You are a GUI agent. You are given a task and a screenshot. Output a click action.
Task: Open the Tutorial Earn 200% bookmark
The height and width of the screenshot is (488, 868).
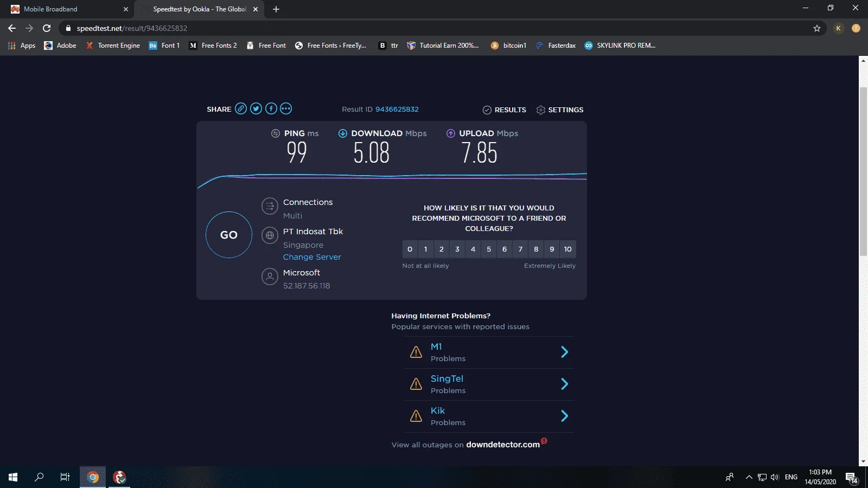coord(443,46)
